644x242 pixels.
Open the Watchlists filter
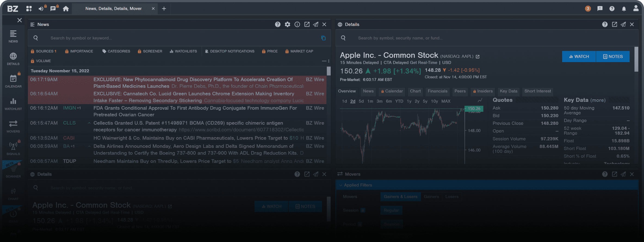coord(183,51)
